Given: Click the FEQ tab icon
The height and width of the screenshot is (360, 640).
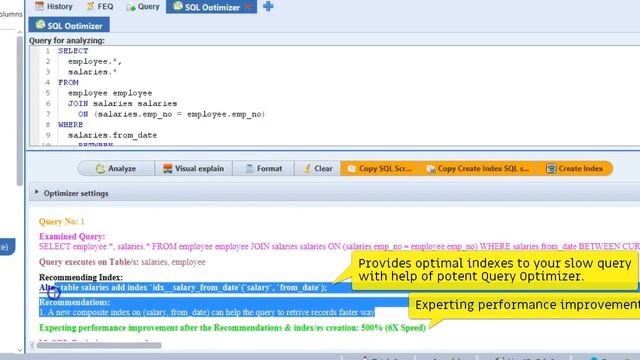Looking at the screenshot, I should [x=90, y=6].
